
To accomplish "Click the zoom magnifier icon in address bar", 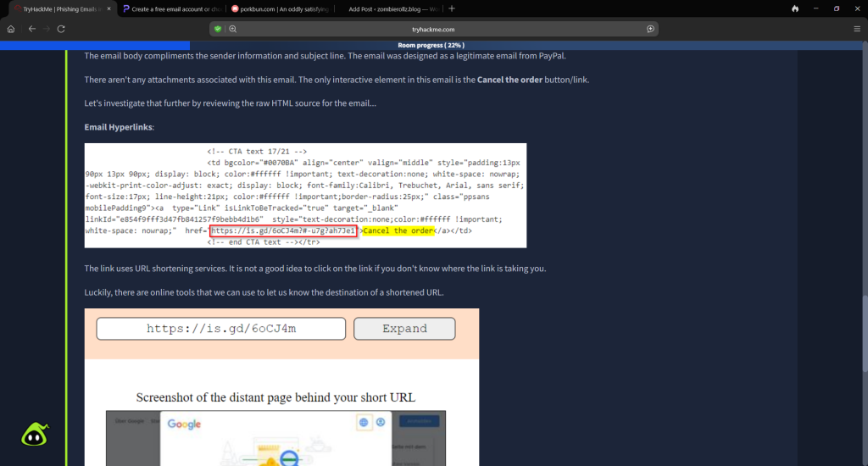I will point(232,28).
